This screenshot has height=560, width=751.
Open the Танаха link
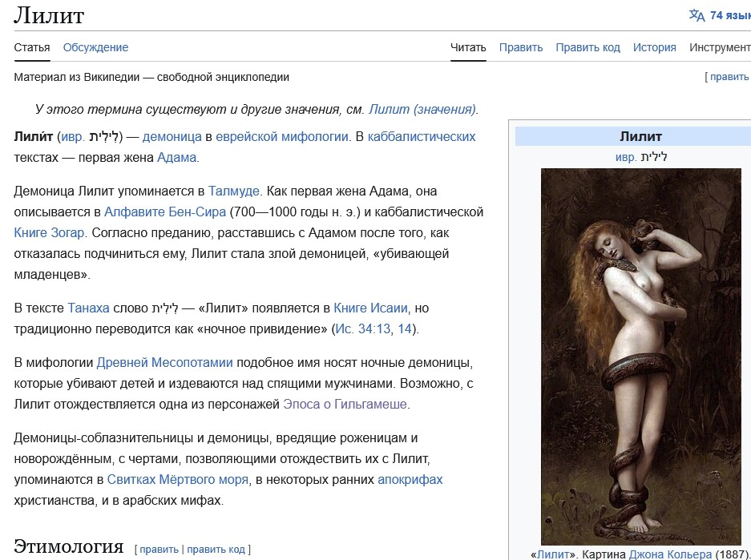coord(89,308)
